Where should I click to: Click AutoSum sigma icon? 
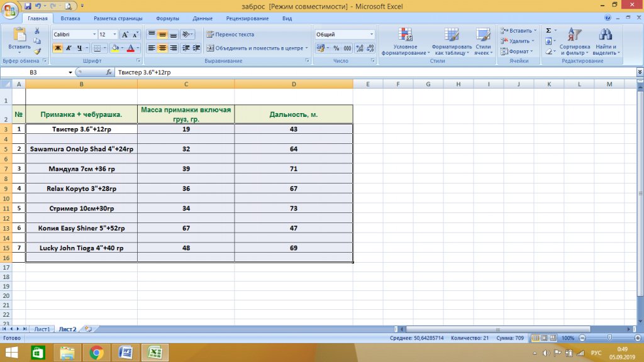coord(548,31)
